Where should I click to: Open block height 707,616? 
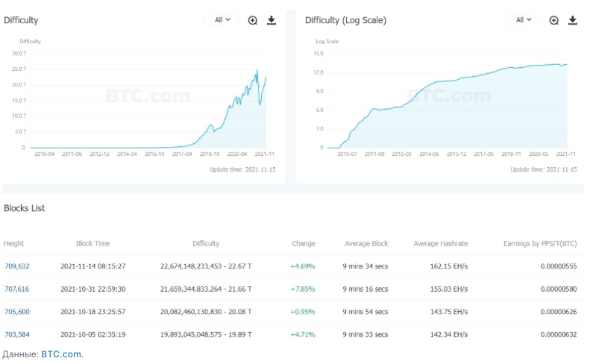tap(16, 289)
